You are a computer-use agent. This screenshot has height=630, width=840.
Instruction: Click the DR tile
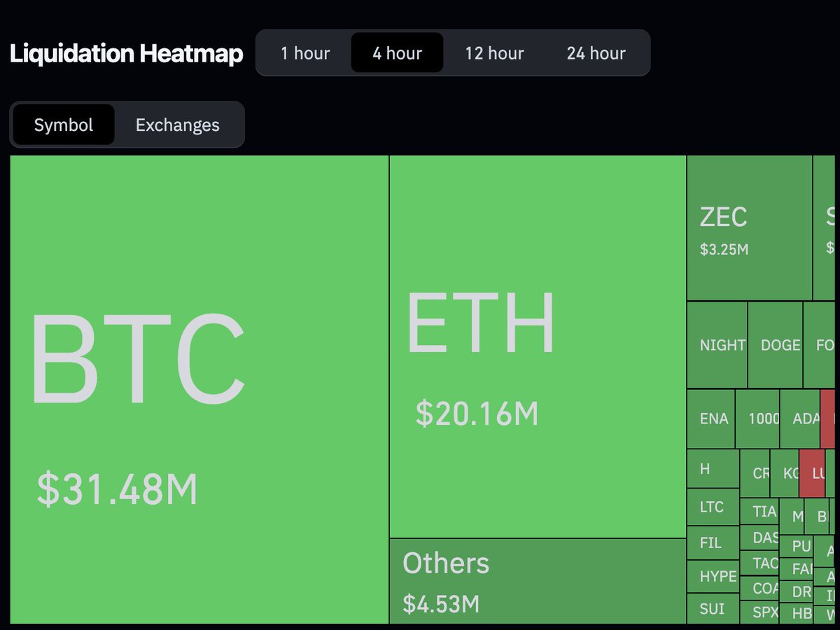(797, 591)
